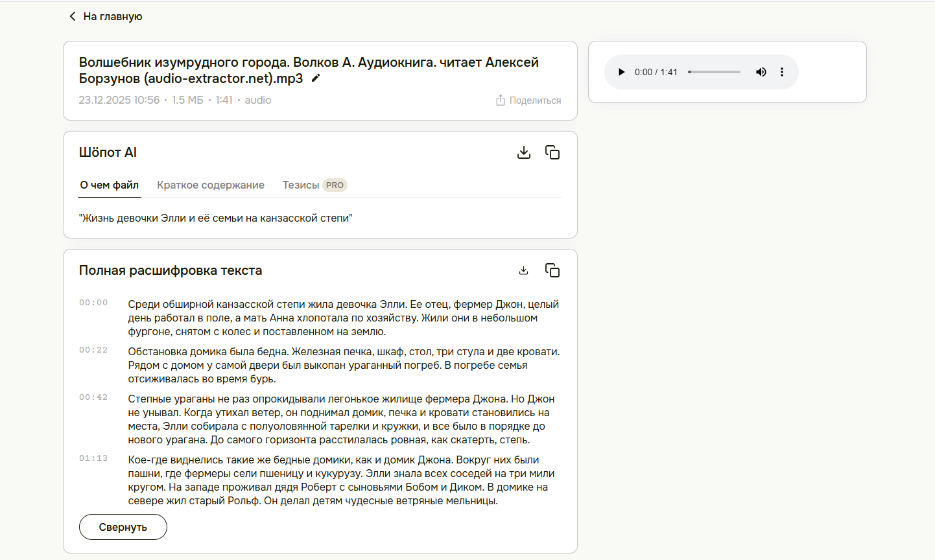The height and width of the screenshot is (560, 935).
Task: Download the Шёпот AI summary
Action: [x=524, y=152]
